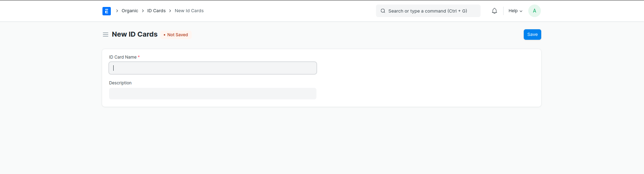This screenshot has width=644, height=174.
Task: Click the magnifier icon in the search bar
Action: click(383, 11)
